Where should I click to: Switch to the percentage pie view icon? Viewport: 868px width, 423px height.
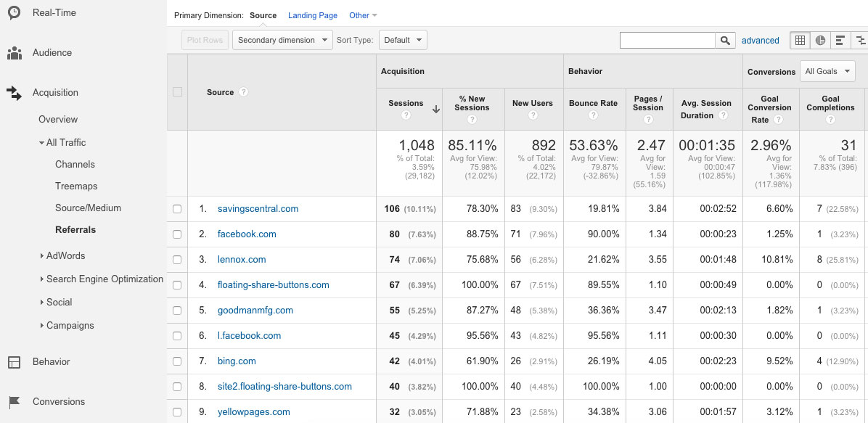[x=819, y=40]
